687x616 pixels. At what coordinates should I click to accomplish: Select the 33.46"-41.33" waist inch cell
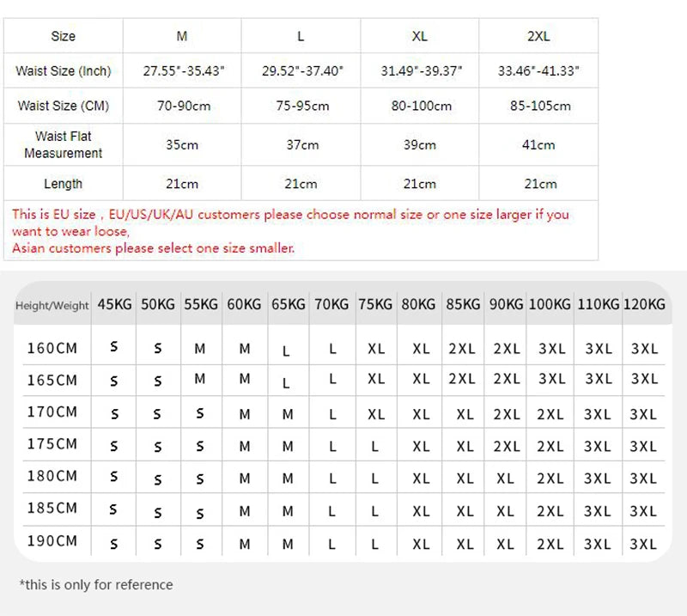point(538,71)
